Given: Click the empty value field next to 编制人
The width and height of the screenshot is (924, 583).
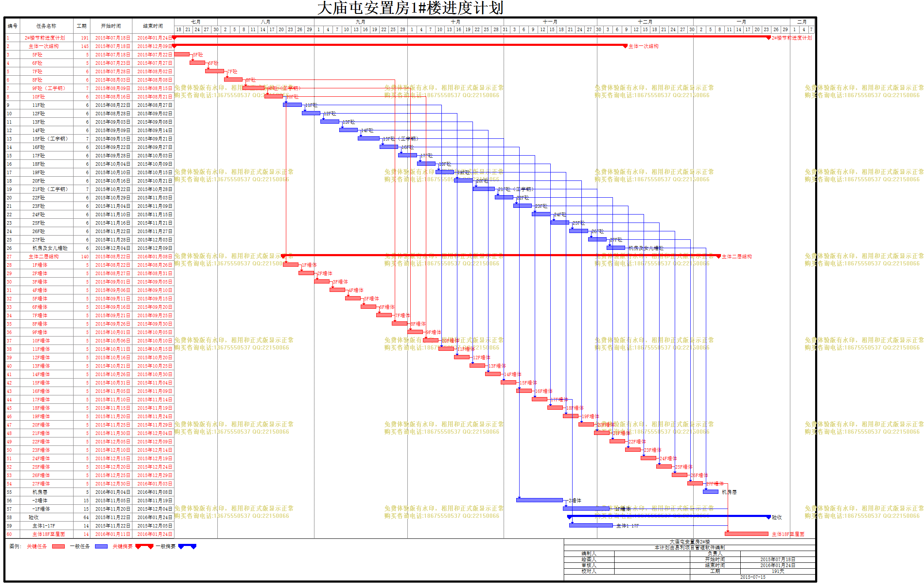Looking at the screenshot, I should 652,554.
